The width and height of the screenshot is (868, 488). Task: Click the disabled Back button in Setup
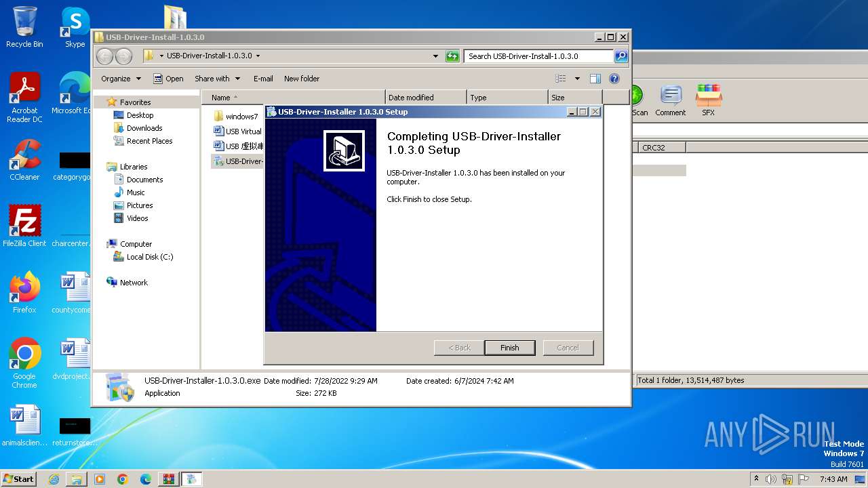coord(459,348)
